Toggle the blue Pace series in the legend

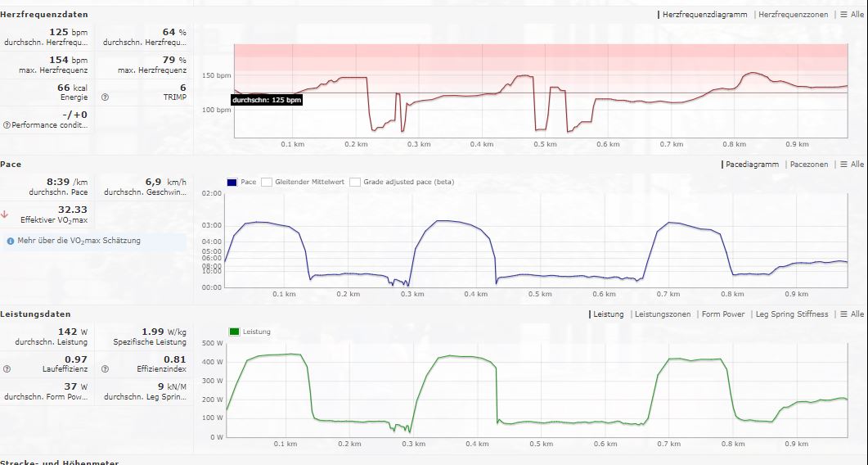(x=232, y=183)
